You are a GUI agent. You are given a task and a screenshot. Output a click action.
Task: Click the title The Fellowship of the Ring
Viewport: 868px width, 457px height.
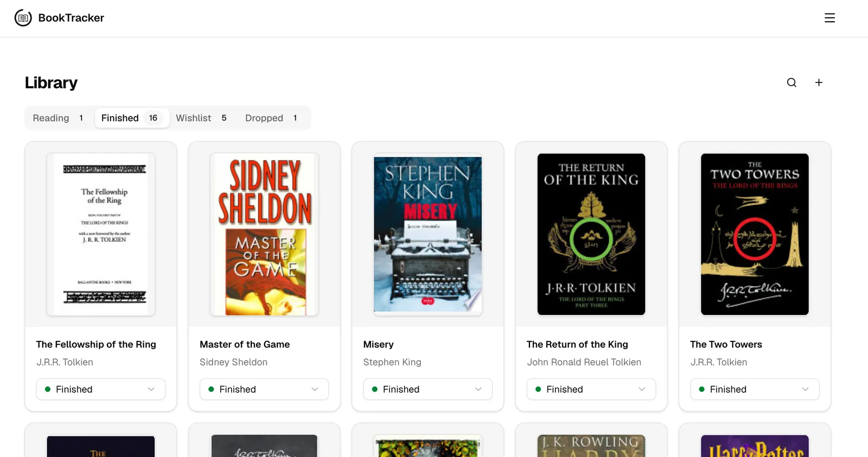[96, 344]
